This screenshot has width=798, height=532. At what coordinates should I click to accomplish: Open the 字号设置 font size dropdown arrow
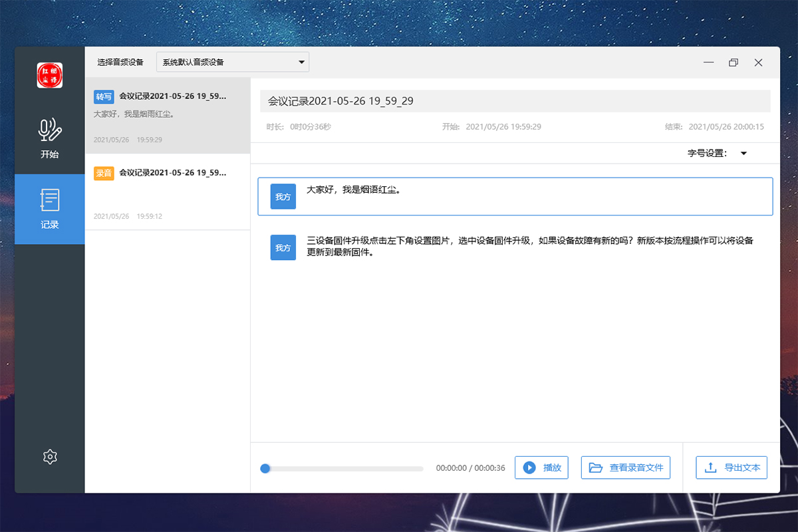743,154
